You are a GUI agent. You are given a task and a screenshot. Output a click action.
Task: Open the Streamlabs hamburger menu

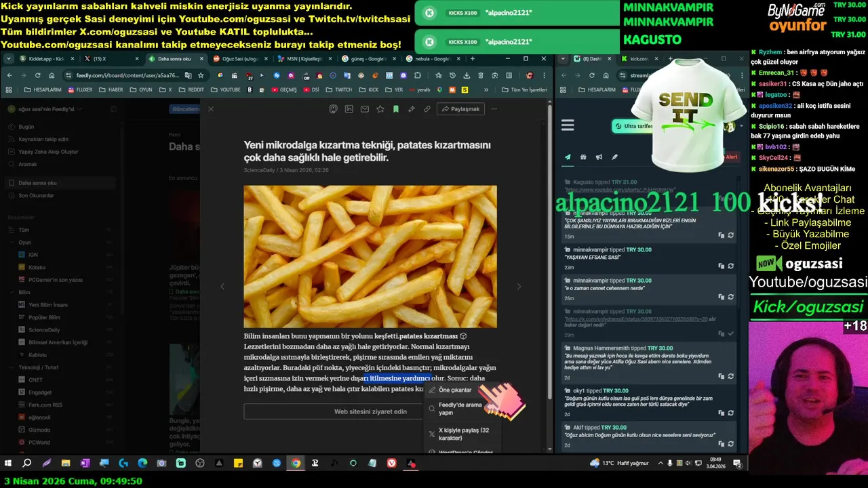click(x=568, y=125)
